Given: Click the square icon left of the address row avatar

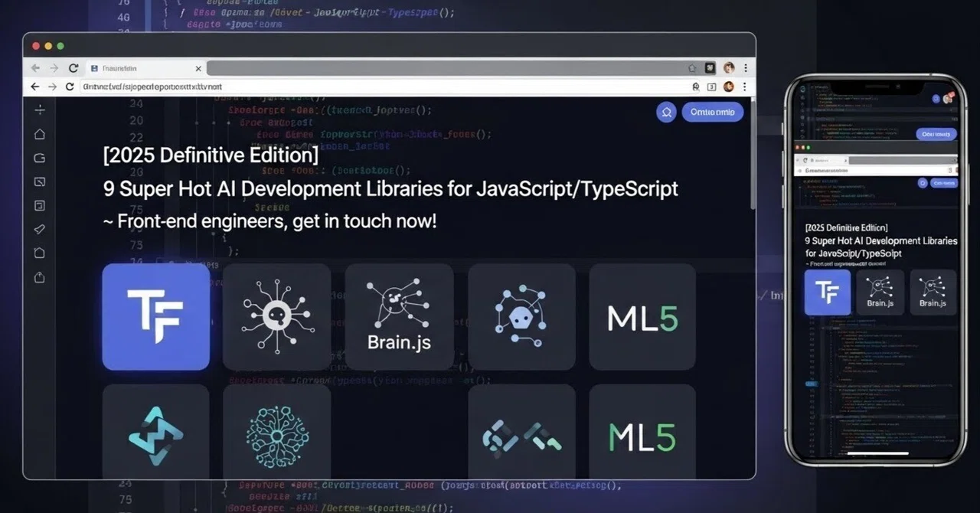Looking at the screenshot, I should coord(712,87).
